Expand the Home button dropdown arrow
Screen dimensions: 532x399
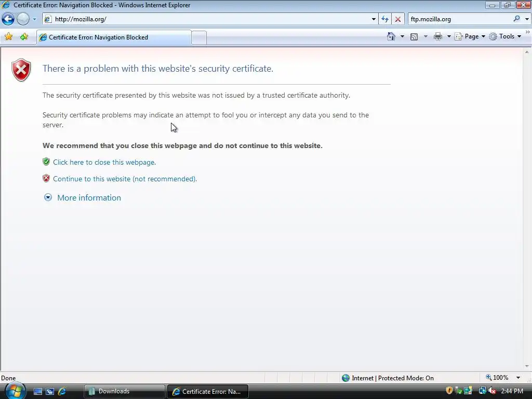403,36
